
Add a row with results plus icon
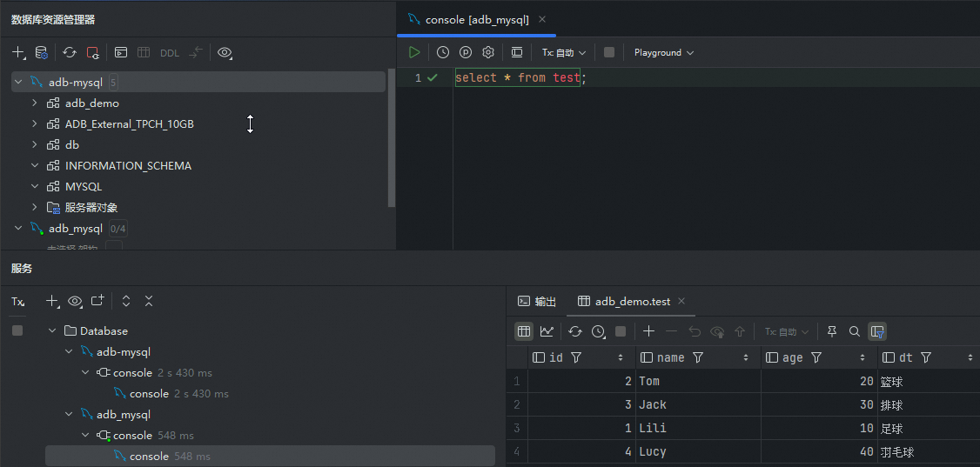click(648, 330)
